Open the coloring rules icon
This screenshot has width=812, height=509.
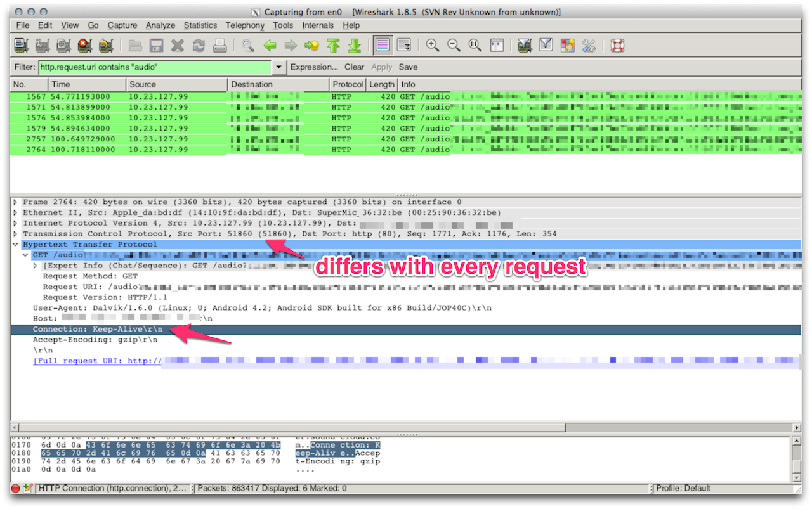click(567, 46)
